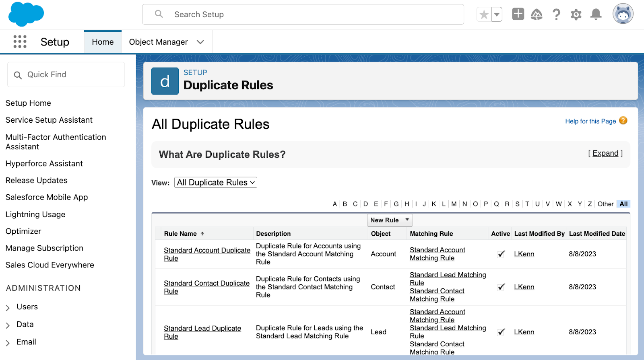
Task: Click LKenn in the Lead row
Action: pos(524,332)
